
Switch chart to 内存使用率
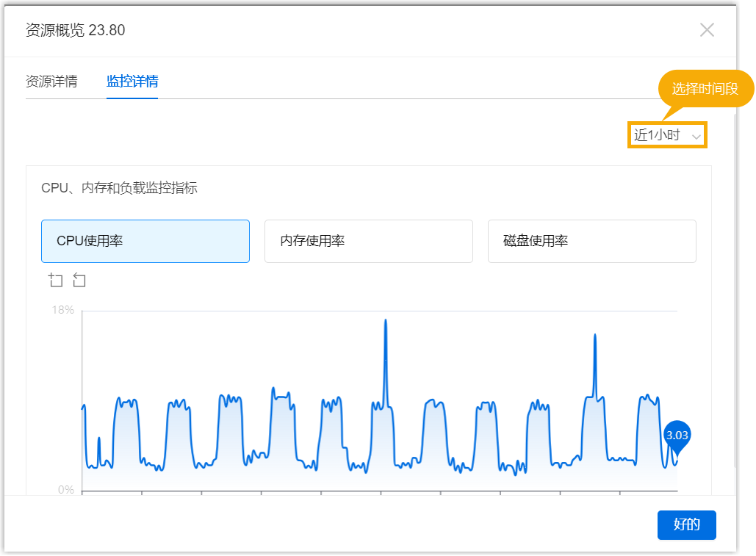pyautogui.click(x=369, y=241)
